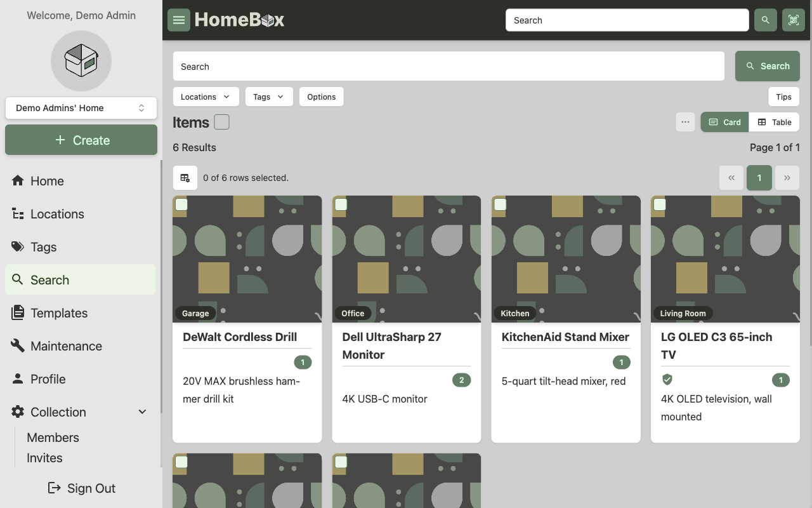Open Locations in the sidebar
812x508 pixels.
coord(80,214)
